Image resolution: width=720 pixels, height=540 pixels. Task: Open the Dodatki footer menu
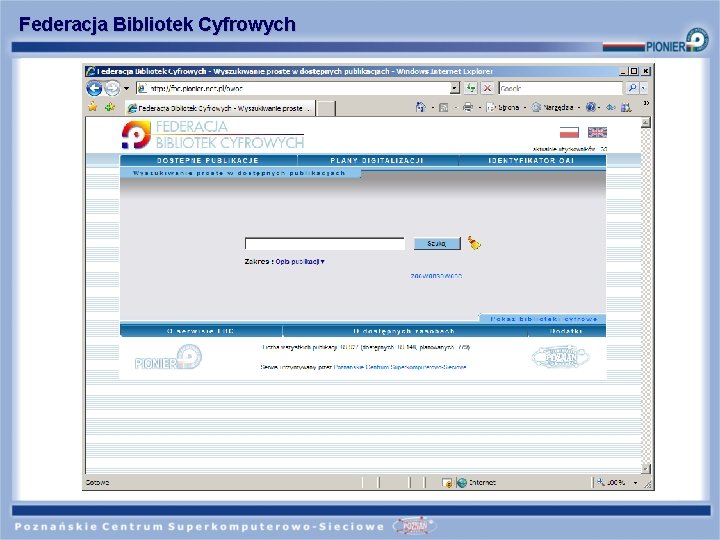point(567,331)
